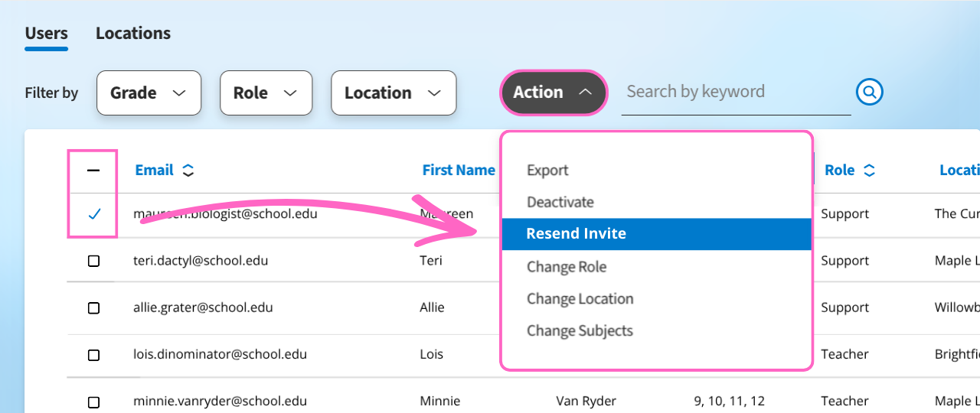Click the last name Van Ryder cell
Viewport: 980px width, 413px height.
(586, 402)
